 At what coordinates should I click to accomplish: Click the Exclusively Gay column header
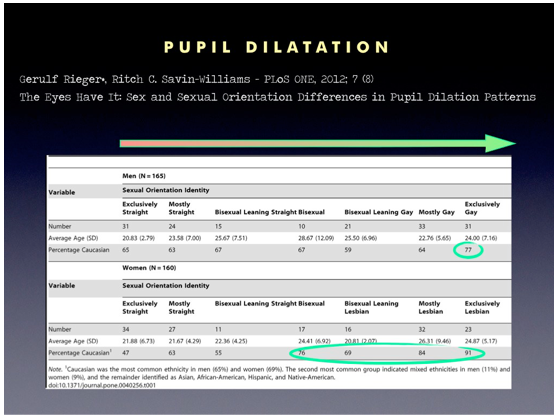point(482,208)
